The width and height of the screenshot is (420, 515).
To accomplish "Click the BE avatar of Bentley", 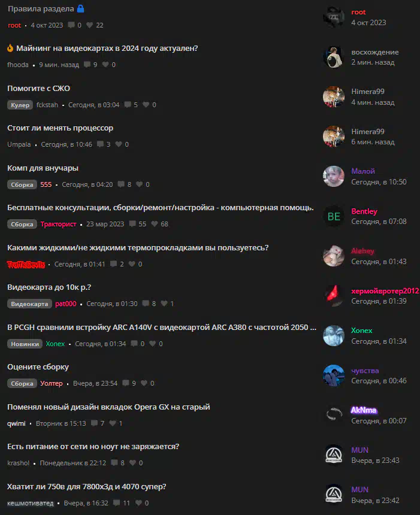I will 334,216.
